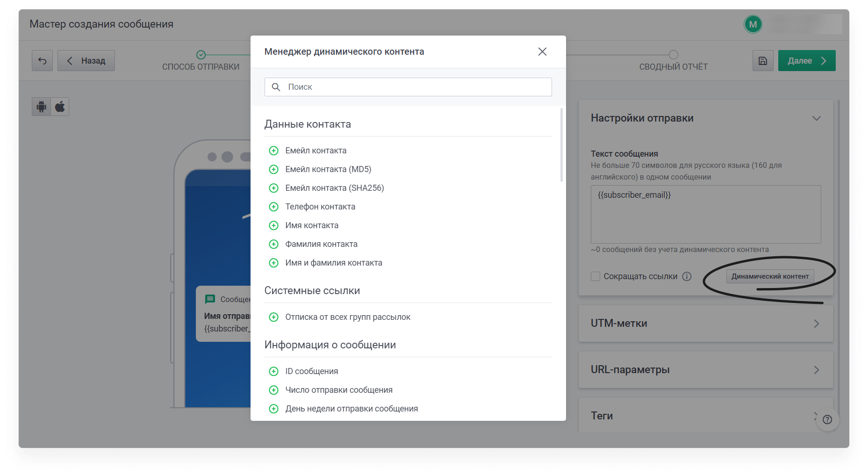Select the text Емейл контакта (MD5)
Screen dimensions: 868x476
328,169
